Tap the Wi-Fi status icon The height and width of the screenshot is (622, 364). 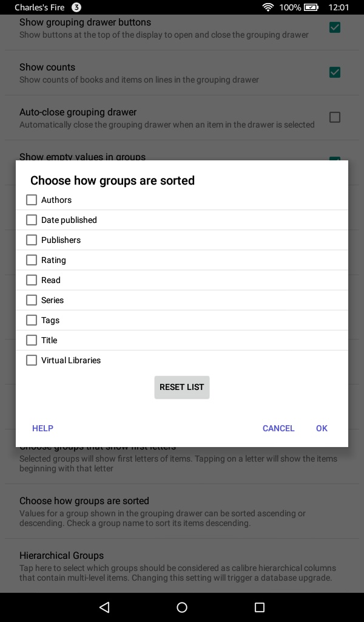coord(268,7)
